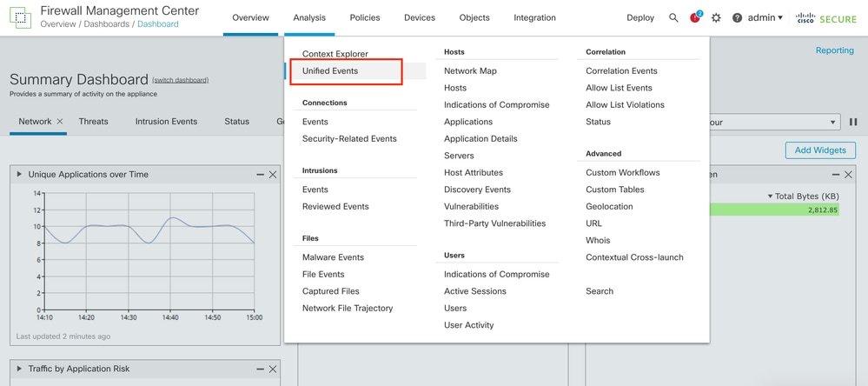Open Geolocation entry

click(609, 207)
